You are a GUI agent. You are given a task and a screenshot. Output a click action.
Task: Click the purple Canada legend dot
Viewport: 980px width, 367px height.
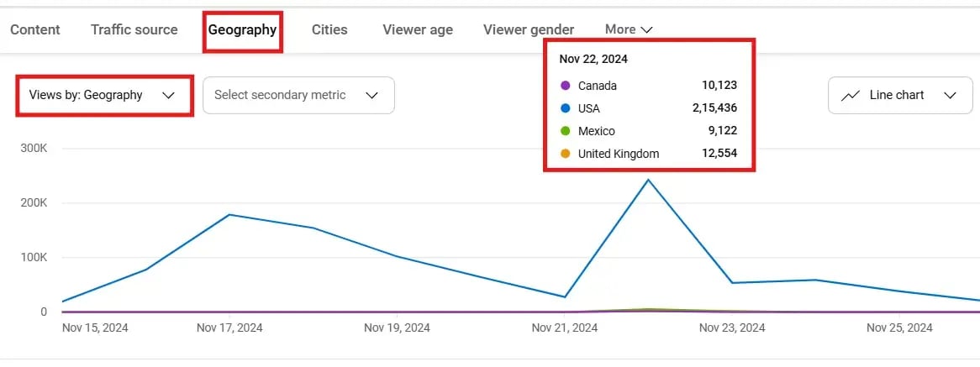point(565,86)
